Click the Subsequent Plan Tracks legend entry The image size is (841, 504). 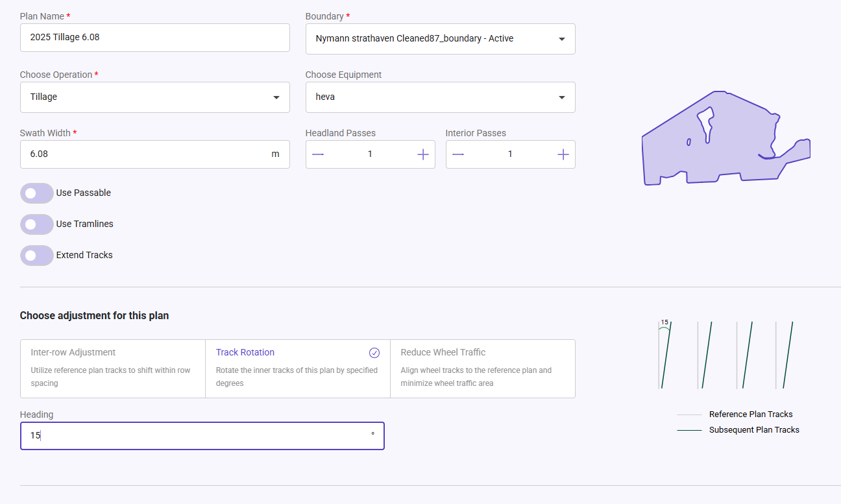753,429
